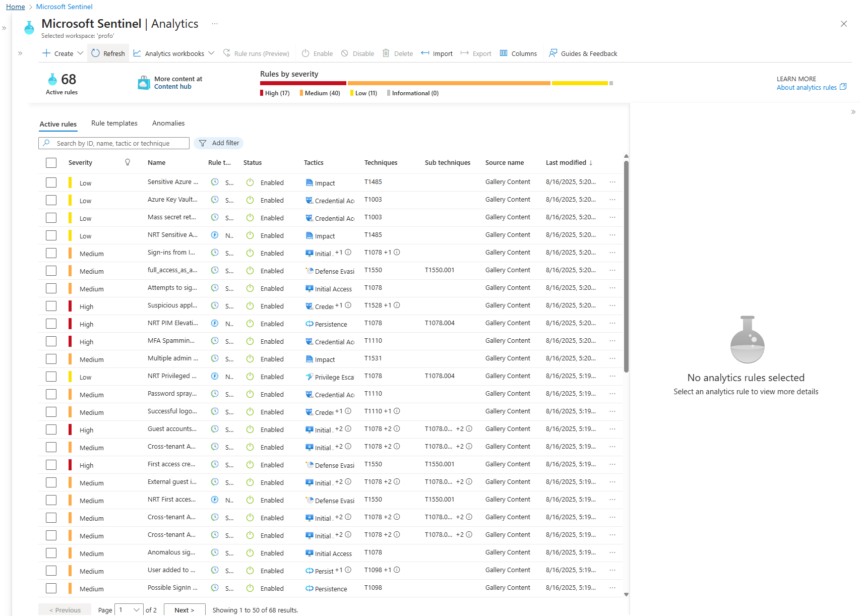Click the Rule runs (Preview) icon
Viewport: 860px width, 616px height.
coord(227,53)
